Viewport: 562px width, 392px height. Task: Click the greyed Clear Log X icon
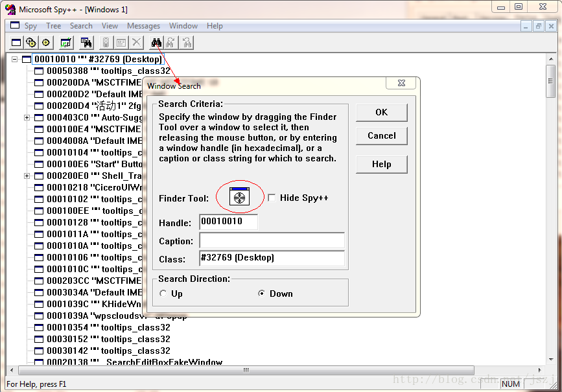[136, 43]
